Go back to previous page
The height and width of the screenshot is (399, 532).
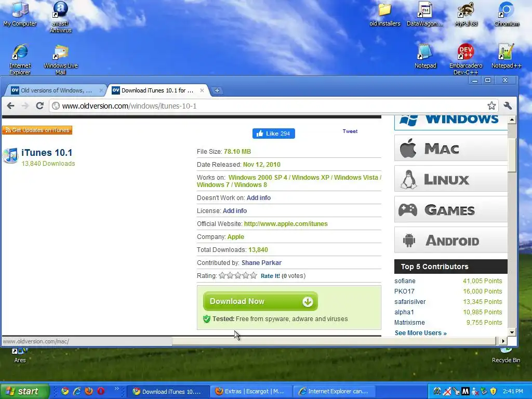tap(11, 106)
